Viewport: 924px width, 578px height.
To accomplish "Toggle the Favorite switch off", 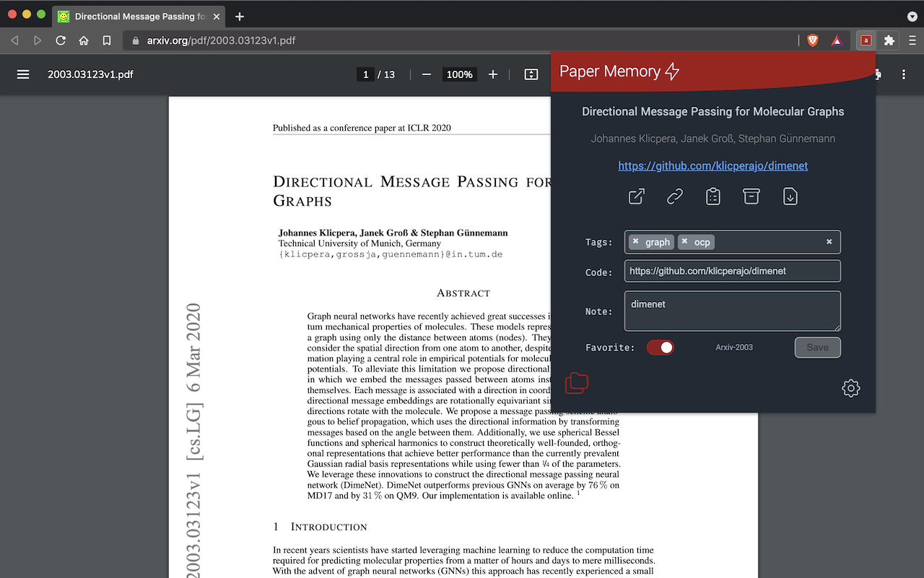I will pos(660,348).
